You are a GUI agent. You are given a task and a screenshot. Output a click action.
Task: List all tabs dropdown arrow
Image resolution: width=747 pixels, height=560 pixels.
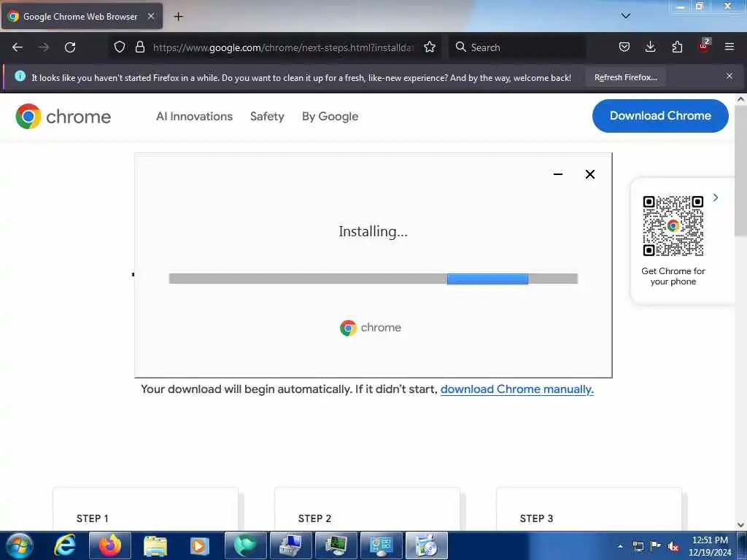pos(625,16)
